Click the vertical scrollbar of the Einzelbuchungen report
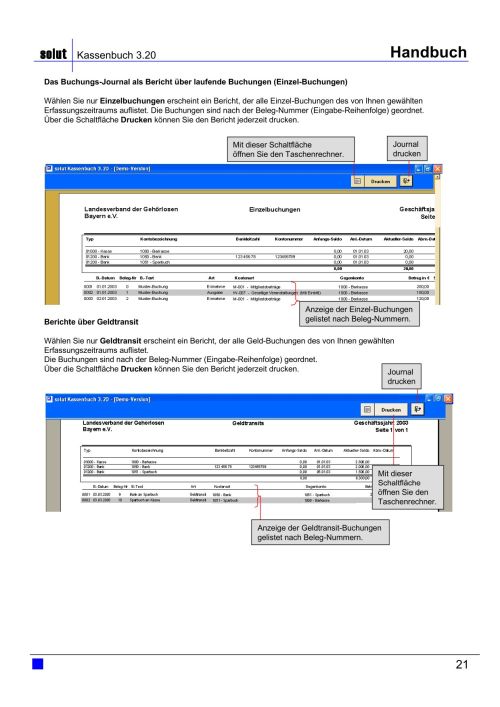 click(x=437, y=239)
